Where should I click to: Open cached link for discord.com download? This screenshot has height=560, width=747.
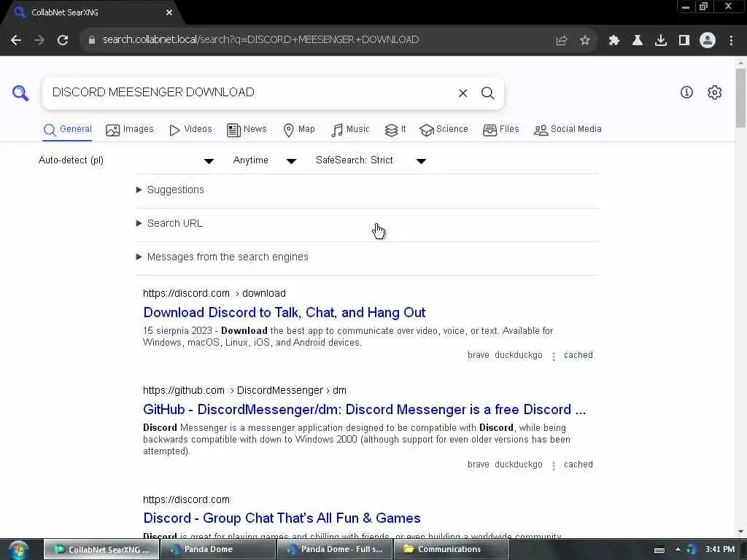578,355
